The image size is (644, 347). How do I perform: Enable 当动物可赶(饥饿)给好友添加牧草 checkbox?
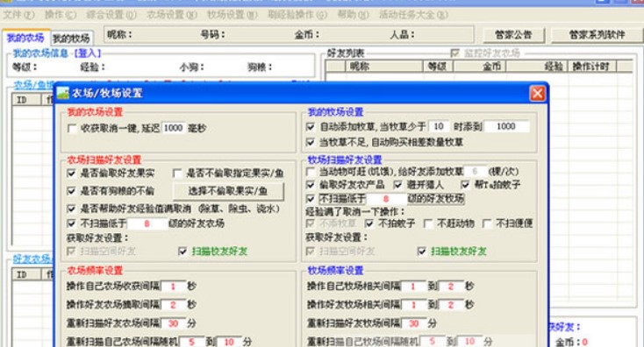click(x=311, y=172)
